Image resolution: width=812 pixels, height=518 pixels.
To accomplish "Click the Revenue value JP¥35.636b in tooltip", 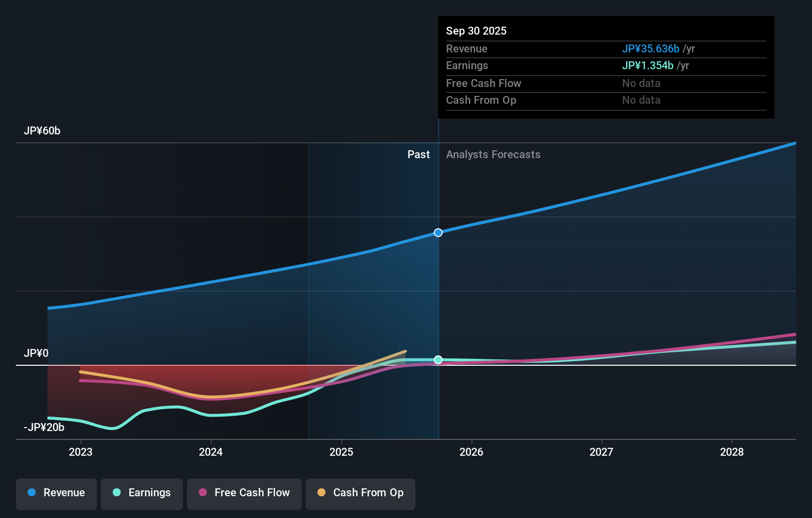I will point(650,48).
